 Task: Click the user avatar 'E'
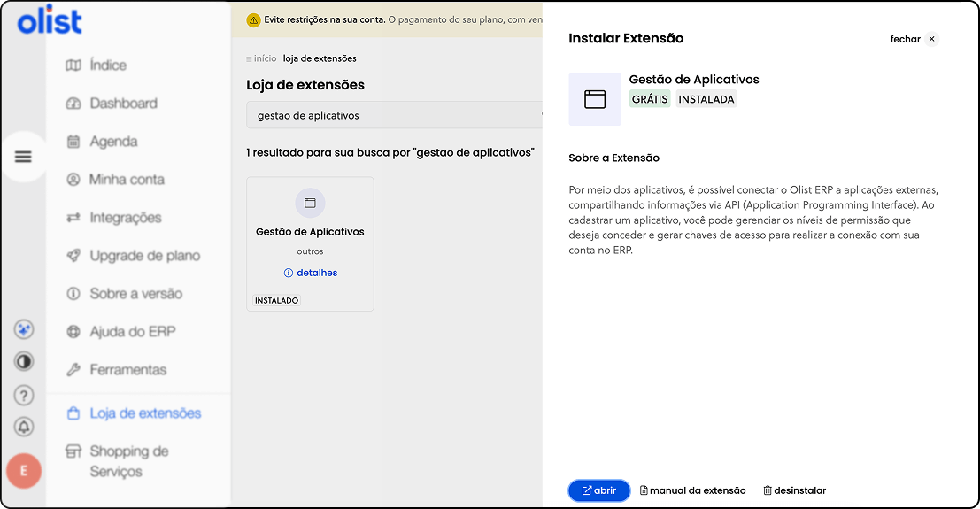pos(24,472)
